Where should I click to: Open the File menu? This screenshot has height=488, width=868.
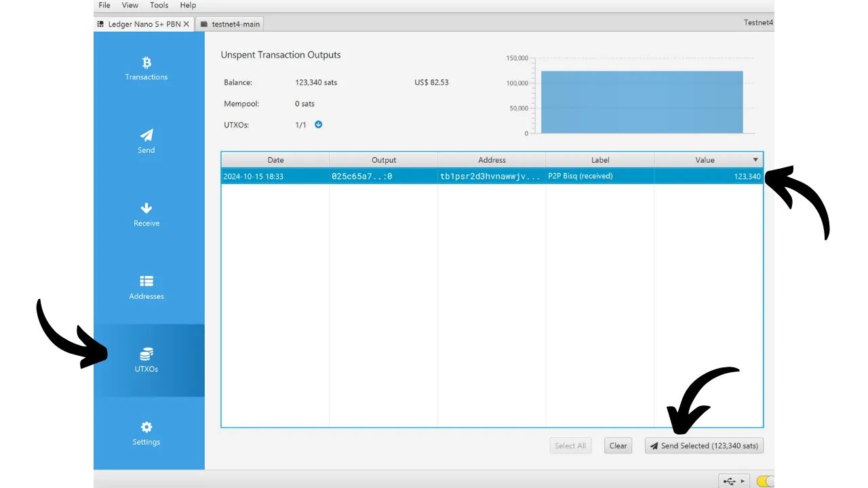[x=104, y=5]
